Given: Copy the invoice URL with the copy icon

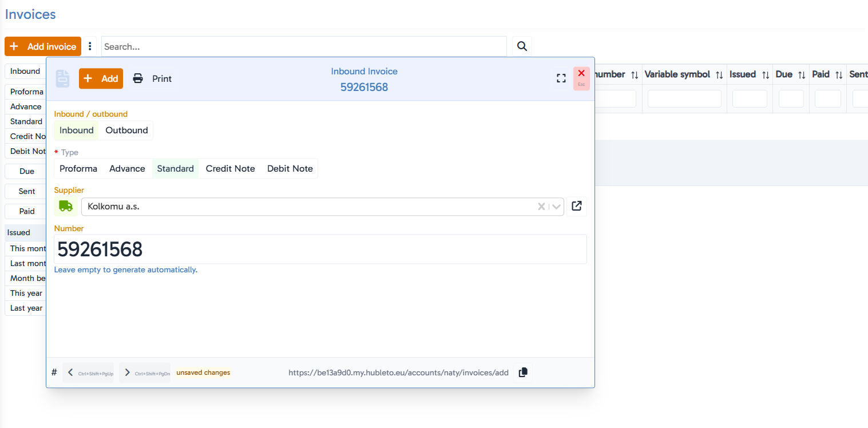Looking at the screenshot, I should tap(523, 372).
